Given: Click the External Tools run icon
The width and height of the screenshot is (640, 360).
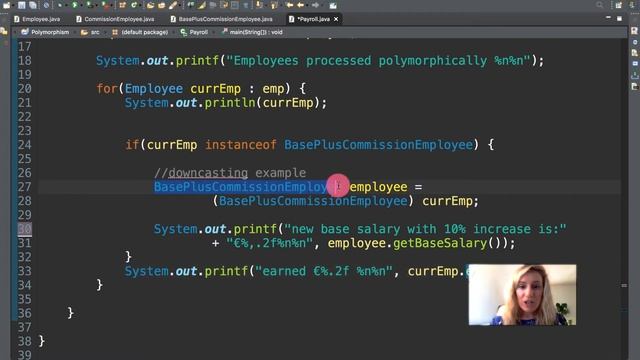Looking at the screenshot, I should 105,5.
